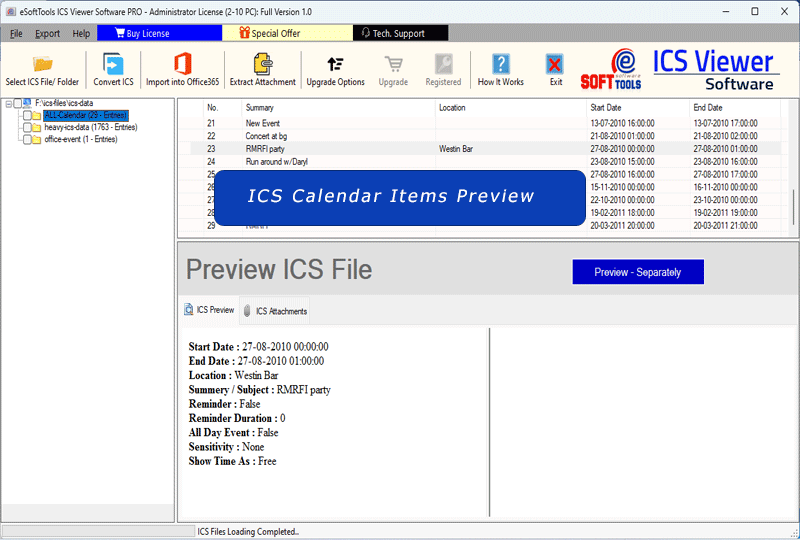Viewport: 800px width, 540px height.
Task: Open the File menu
Action: (x=16, y=34)
